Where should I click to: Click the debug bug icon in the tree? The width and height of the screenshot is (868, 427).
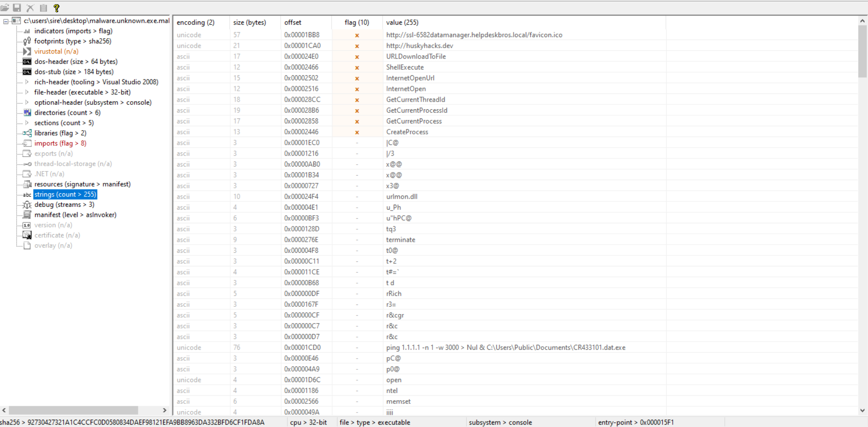coord(27,205)
